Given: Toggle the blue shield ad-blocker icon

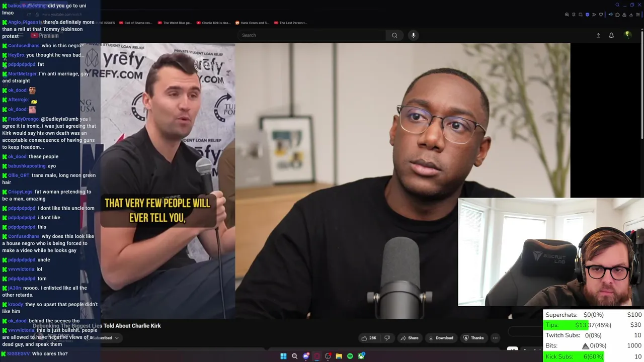Looking at the screenshot, I should [587, 15].
